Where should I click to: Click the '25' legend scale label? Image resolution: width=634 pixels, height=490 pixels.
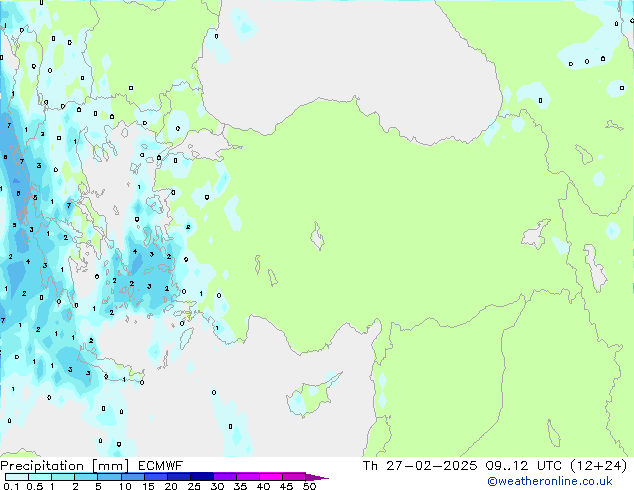pyautogui.click(x=194, y=486)
